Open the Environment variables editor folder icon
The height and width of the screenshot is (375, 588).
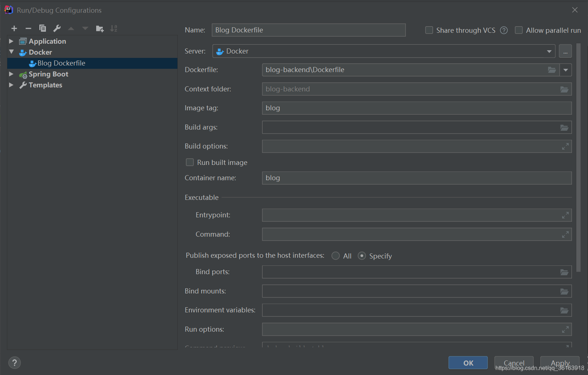[x=564, y=310]
